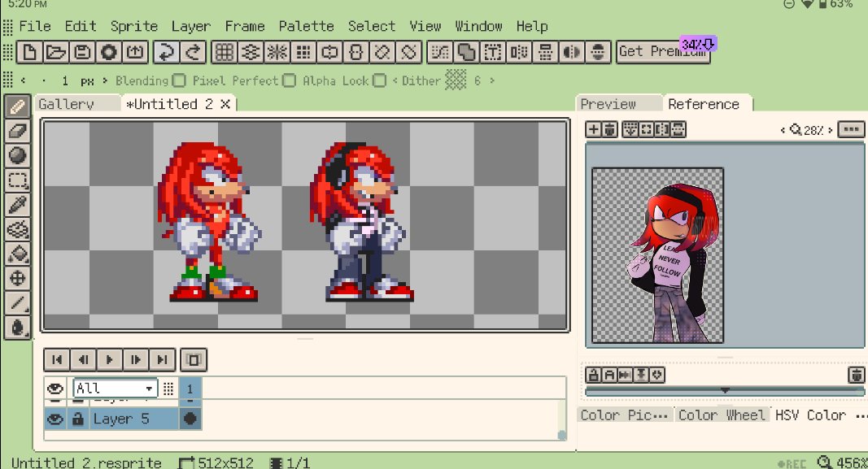Select the Line tool
The width and height of the screenshot is (868, 469).
[17, 303]
